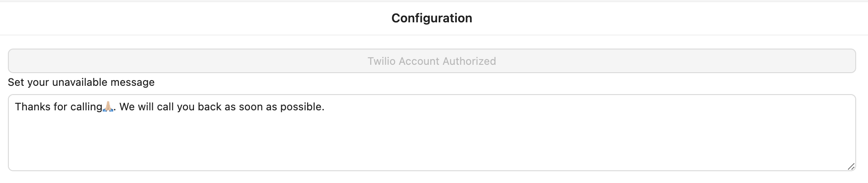Image resolution: width=868 pixels, height=183 pixels.
Task: Click the Configuration heading
Action: coord(432,18)
